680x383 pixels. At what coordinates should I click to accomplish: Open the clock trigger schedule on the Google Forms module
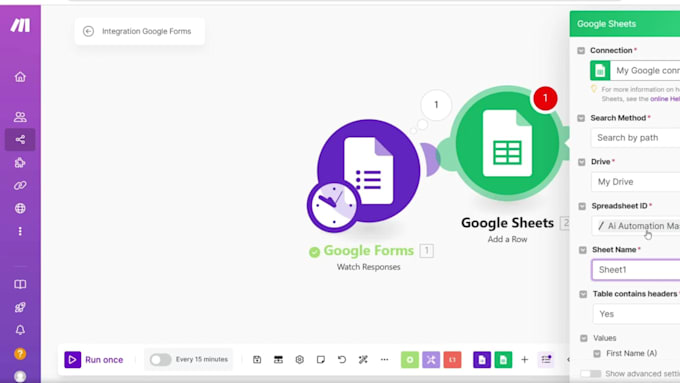334,206
